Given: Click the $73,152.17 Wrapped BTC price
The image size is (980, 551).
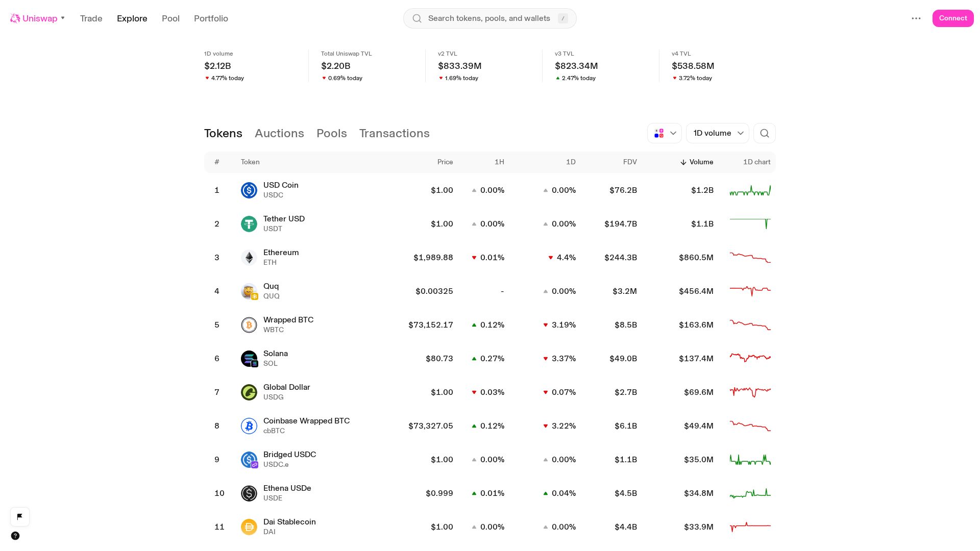Looking at the screenshot, I should click(x=431, y=325).
